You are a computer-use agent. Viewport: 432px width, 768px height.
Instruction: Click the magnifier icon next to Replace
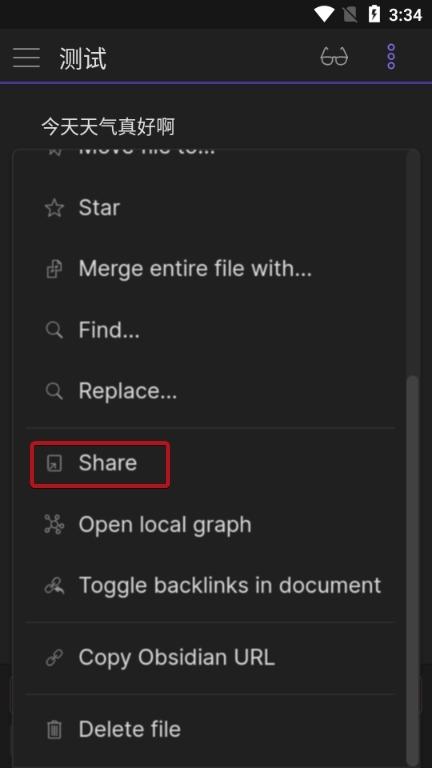click(x=54, y=391)
